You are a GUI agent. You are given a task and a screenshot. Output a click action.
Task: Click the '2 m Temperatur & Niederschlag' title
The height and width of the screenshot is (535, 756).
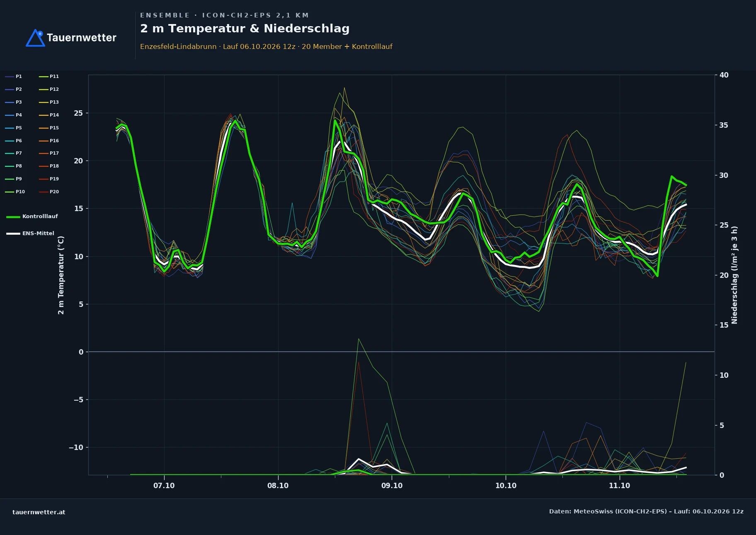tap(245, 29)
